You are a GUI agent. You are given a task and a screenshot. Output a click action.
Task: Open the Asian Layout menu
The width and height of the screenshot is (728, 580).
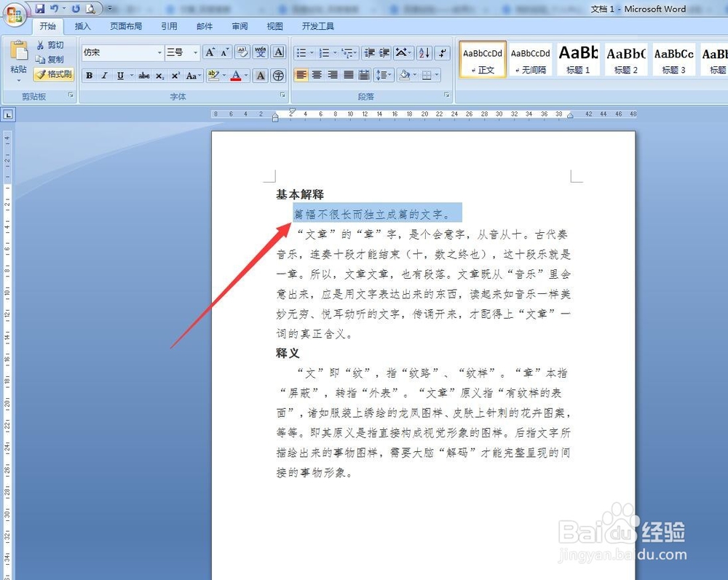[x=403, y=52]
